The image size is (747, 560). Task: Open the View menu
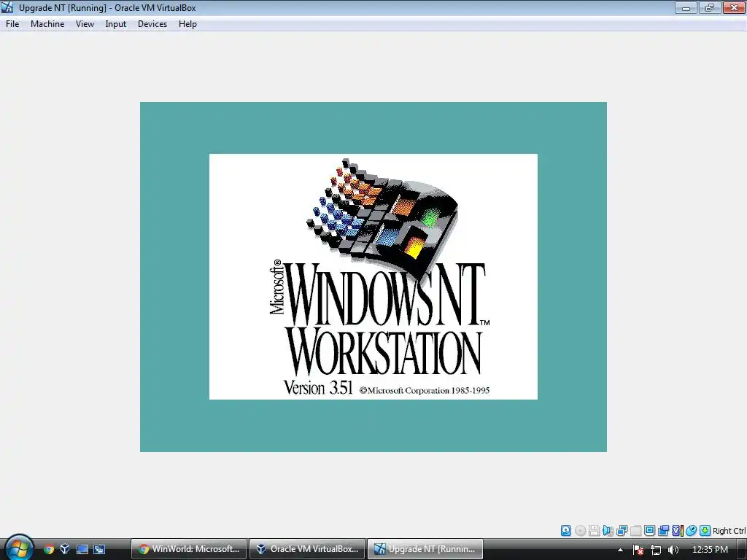[x=85, y=24]
